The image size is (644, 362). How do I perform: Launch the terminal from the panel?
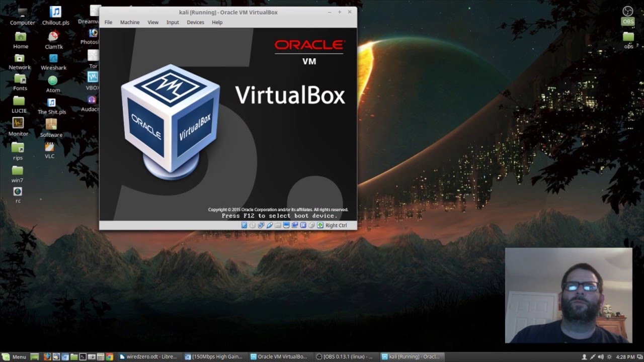click(x=83, y=357)
